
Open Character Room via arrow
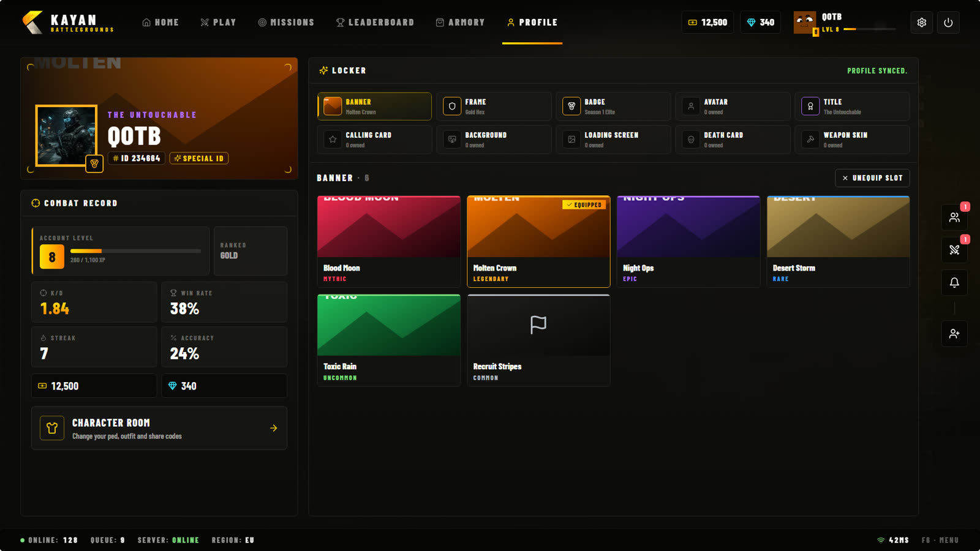click(274, 428)
